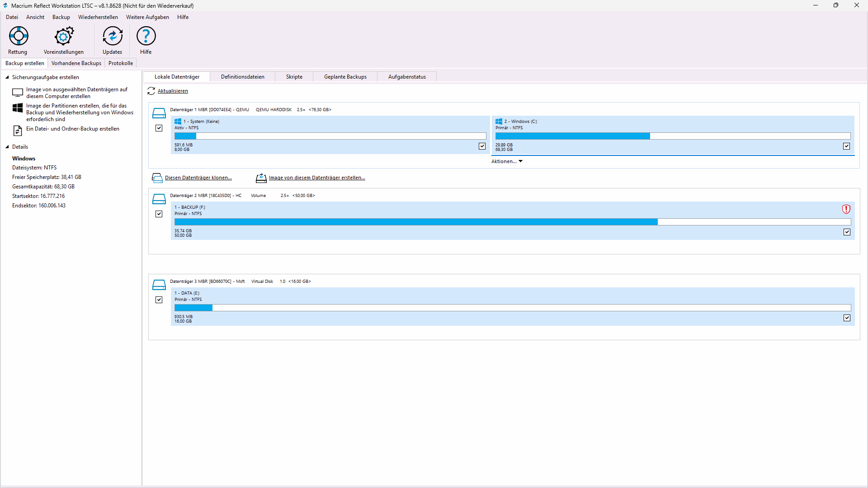Switch to the Geplante Backups tab
The height and width of the screenshot is (488, 868).
[345, 77]
